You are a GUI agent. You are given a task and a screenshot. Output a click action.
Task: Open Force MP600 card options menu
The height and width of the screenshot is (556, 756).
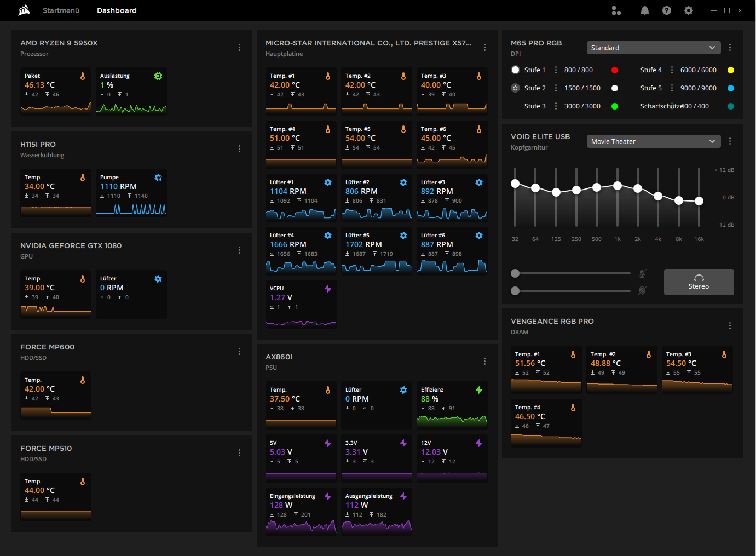[239, 352]
